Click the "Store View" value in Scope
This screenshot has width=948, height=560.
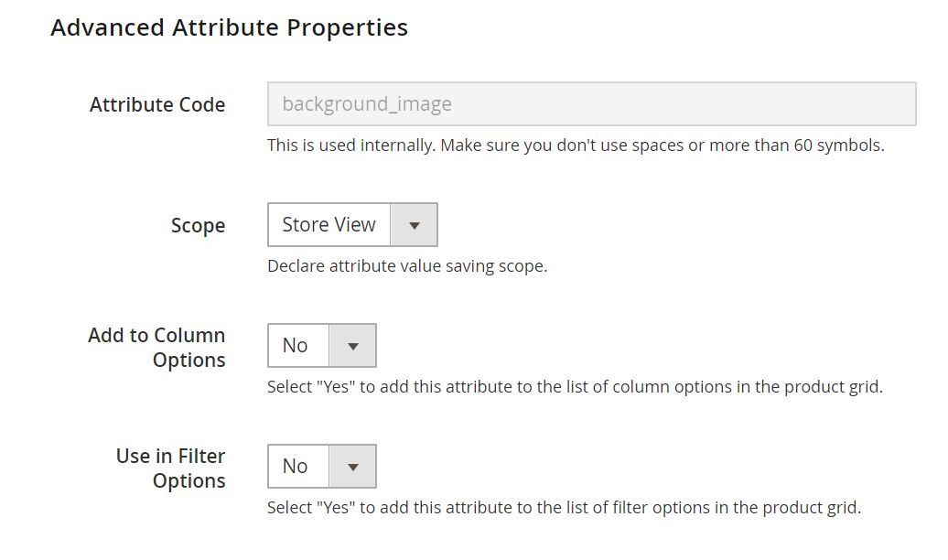pos(329,225)
